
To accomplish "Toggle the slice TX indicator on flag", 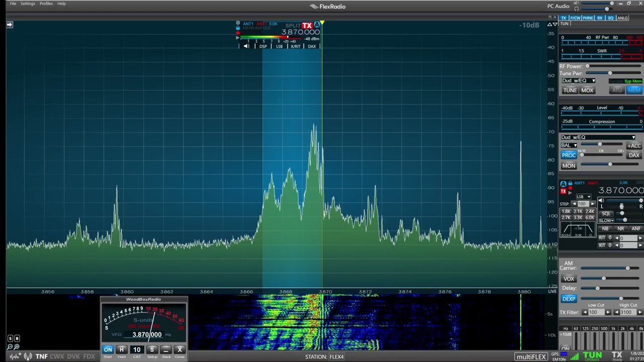I will point(307,26).
